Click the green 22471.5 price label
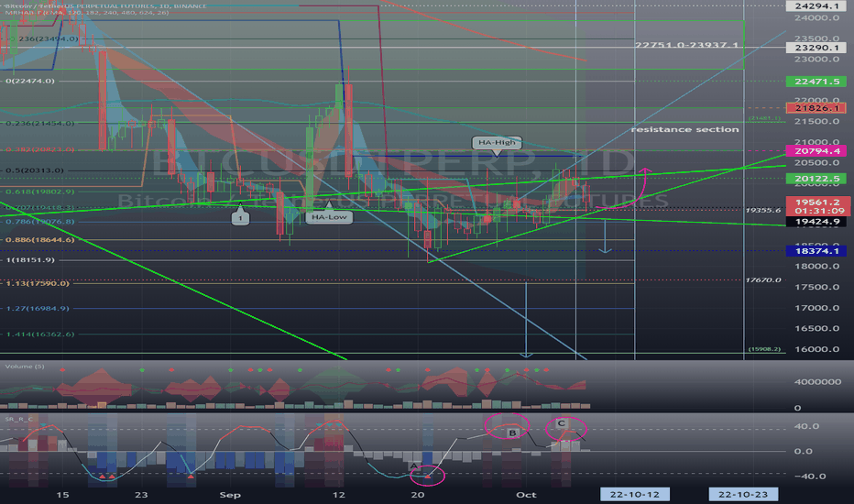 click(x=816, y=82)
